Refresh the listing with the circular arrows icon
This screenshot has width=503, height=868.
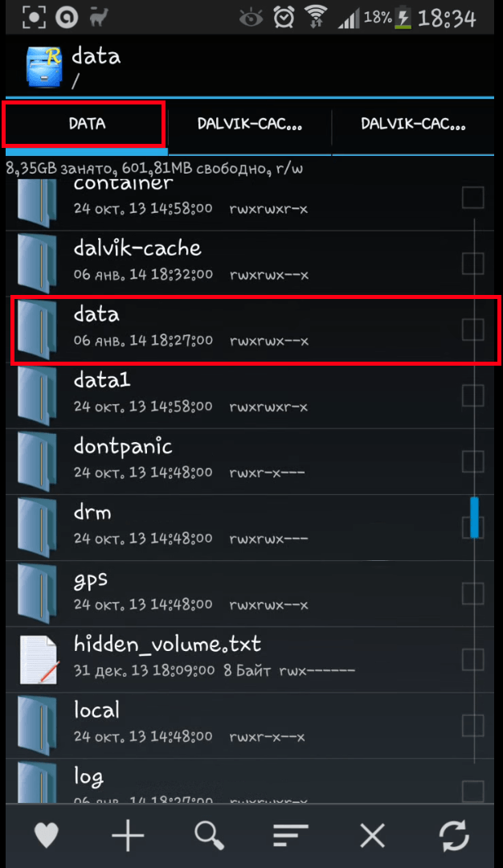tap(454, 834)
